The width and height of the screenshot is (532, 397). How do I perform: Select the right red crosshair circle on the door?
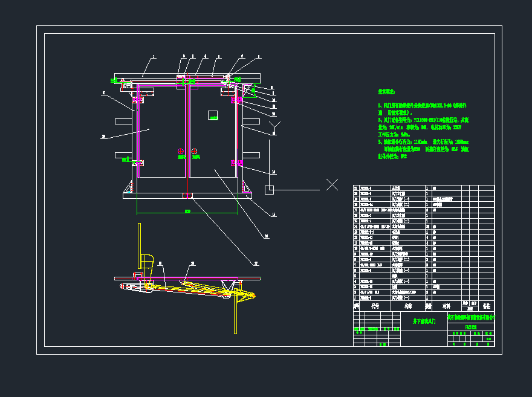point(194,151)
